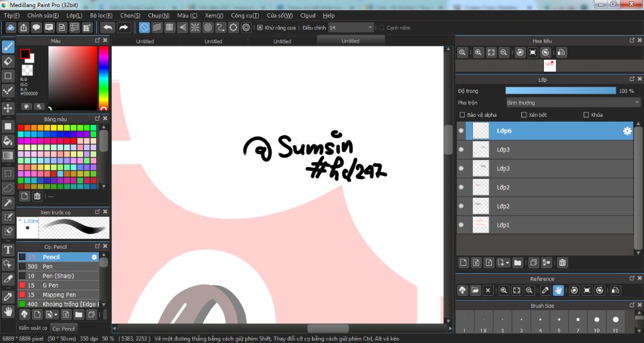Undock the Hoa tiêu navigator panel
This screenshot has height=343, width=644.
coord(631,40)
